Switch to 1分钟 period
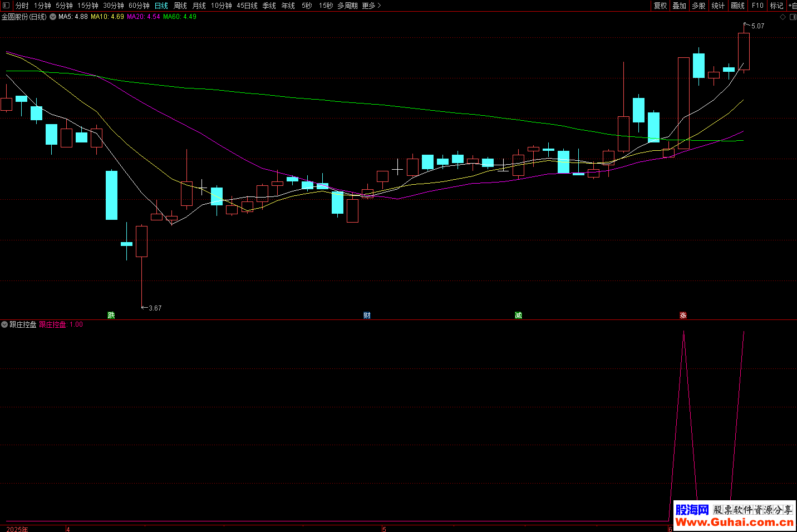Image resolution: width=797 pixels, height=532 pixels. (x=42, y=6)
